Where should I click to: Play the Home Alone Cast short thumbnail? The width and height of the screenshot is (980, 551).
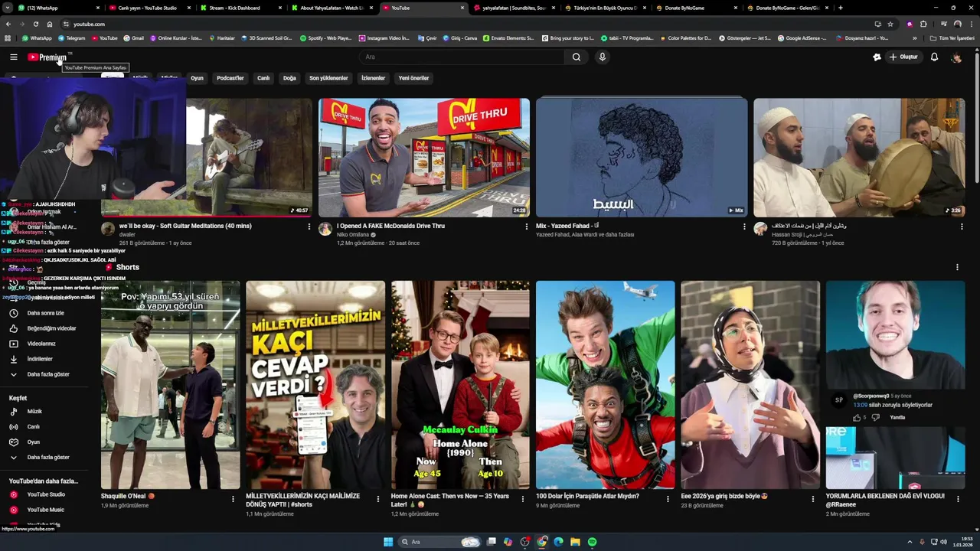click(x=460, y=385)
